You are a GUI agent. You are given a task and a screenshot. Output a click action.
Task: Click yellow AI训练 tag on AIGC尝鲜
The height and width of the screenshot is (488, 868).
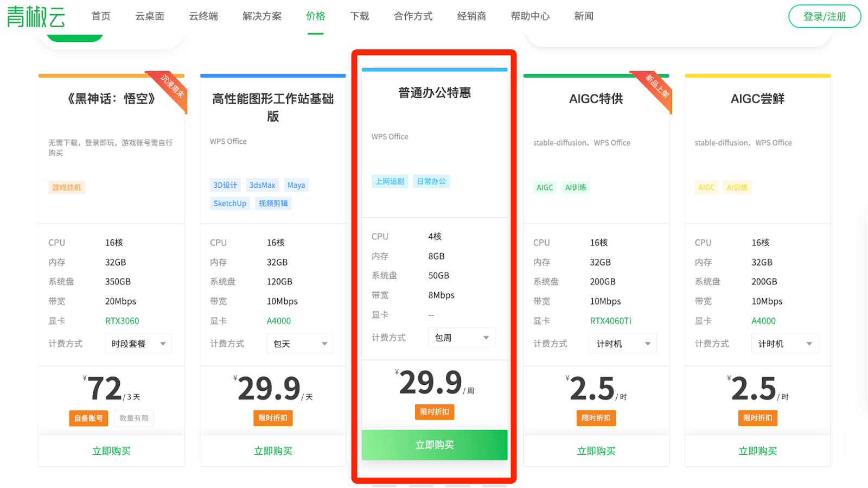click(x=737, y=187)
